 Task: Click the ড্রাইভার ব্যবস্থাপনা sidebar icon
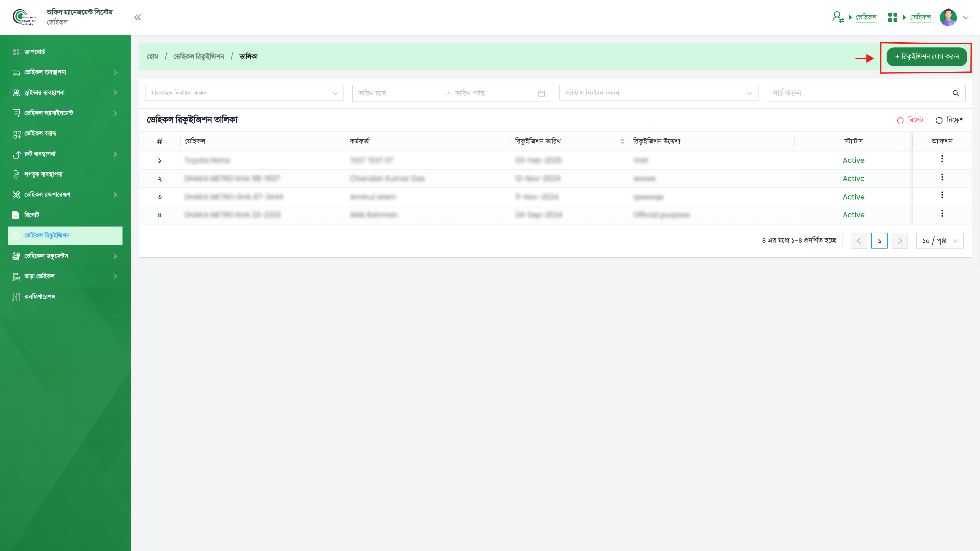[x=16, y=93]
